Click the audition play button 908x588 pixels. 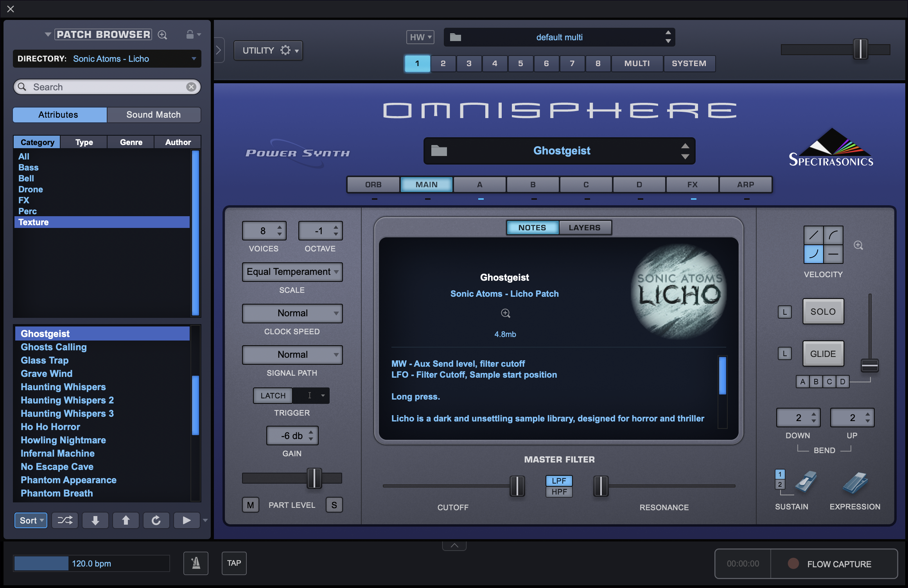187,520
